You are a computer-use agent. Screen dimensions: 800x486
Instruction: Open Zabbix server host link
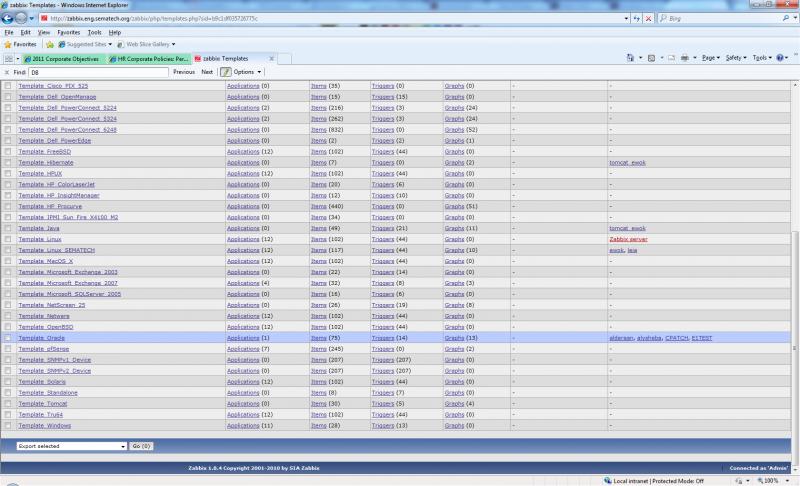628,239
